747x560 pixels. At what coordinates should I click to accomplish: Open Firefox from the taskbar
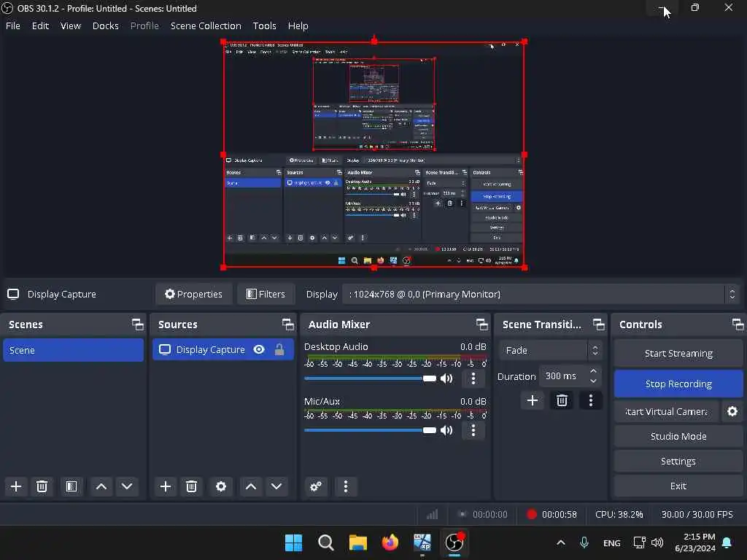click(x=390, y=542)
